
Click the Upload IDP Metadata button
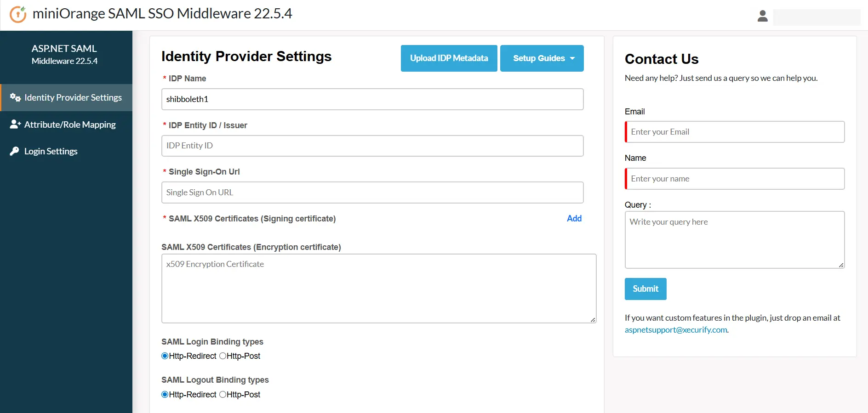(449, 58)
